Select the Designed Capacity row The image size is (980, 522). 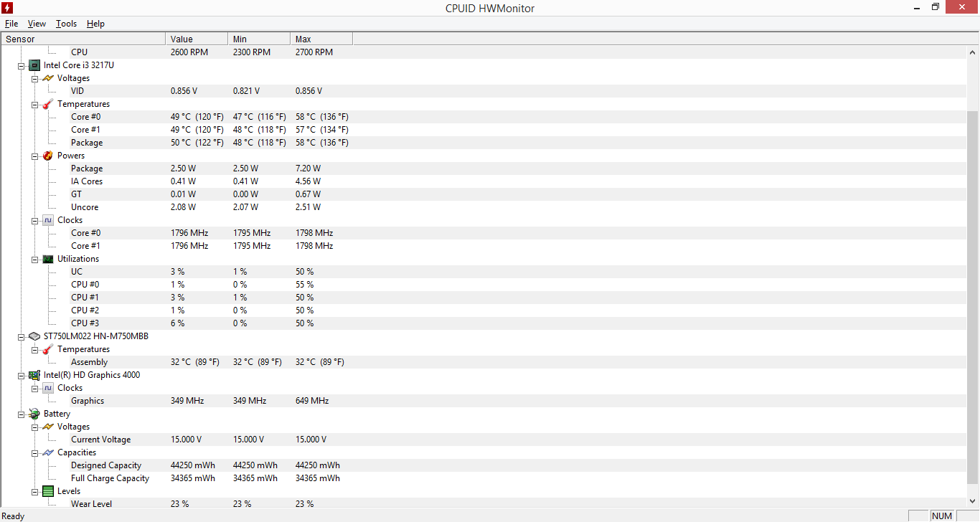[484, 465]
